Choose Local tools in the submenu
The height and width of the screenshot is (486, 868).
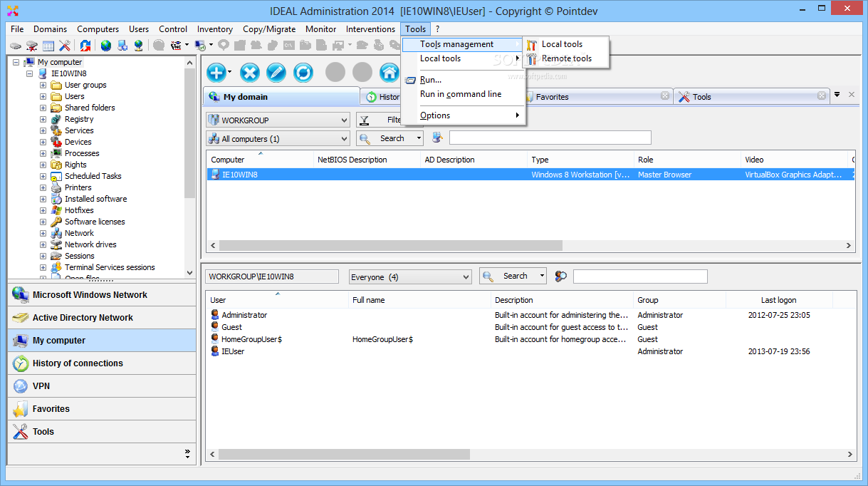[566, 44]
